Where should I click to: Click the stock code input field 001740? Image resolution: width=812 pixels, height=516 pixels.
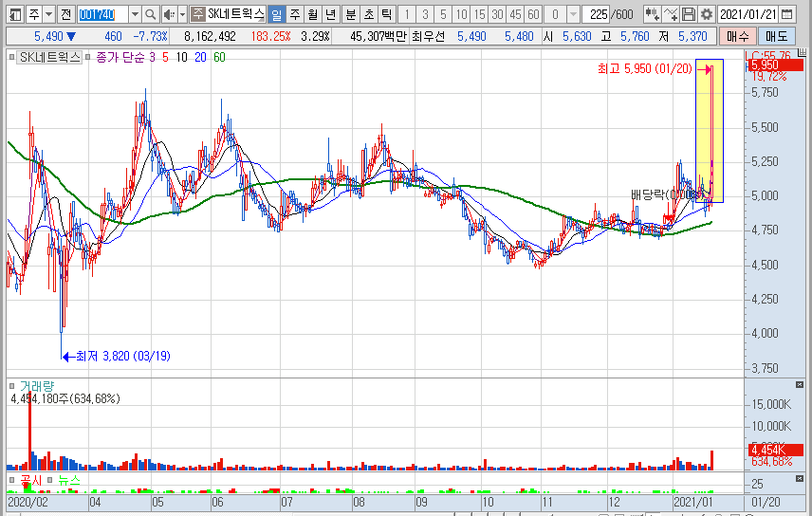pos(101,14)
